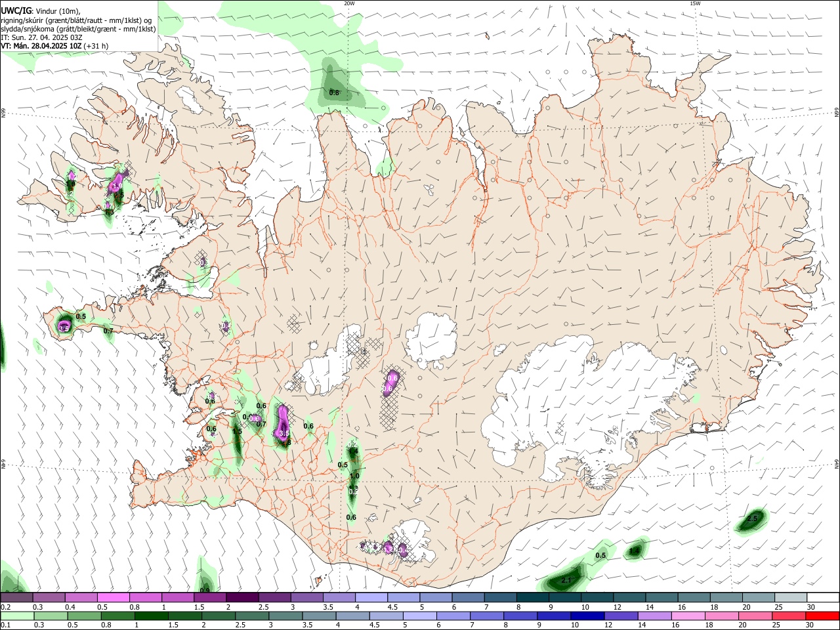
Task: Click the deep navy blue swatch labeled 10 in the lower legend
Action: tap(587, 616)
